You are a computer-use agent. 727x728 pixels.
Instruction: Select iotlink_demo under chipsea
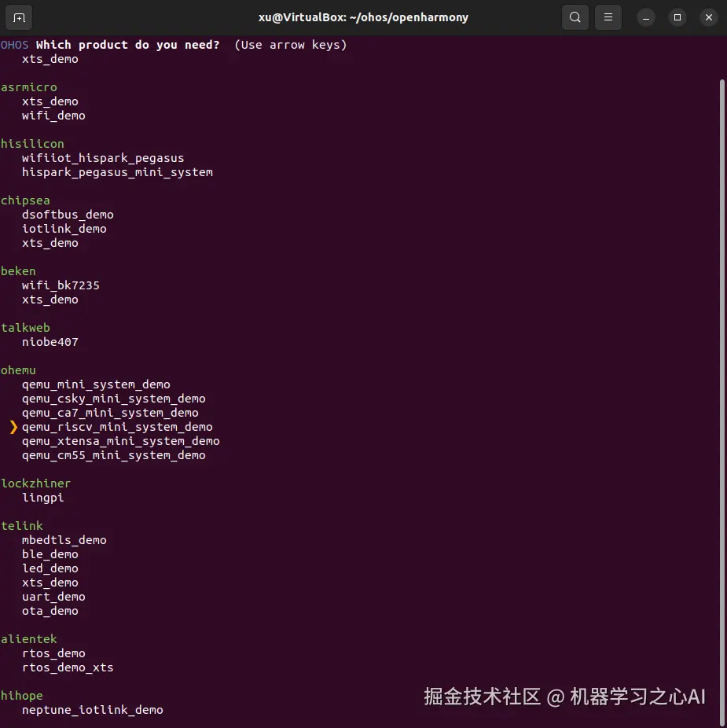click(x=64, y=229)
